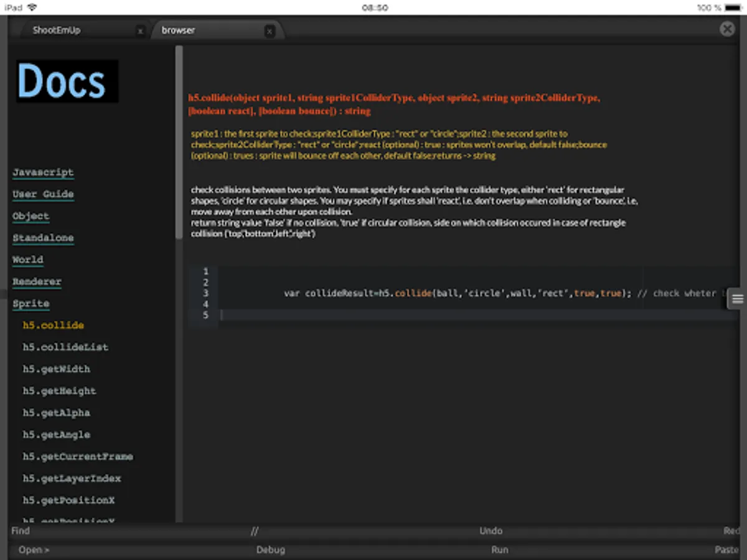747x560 pixels.
Task: Tap the comment toggle // button
Action: (254, 531)
